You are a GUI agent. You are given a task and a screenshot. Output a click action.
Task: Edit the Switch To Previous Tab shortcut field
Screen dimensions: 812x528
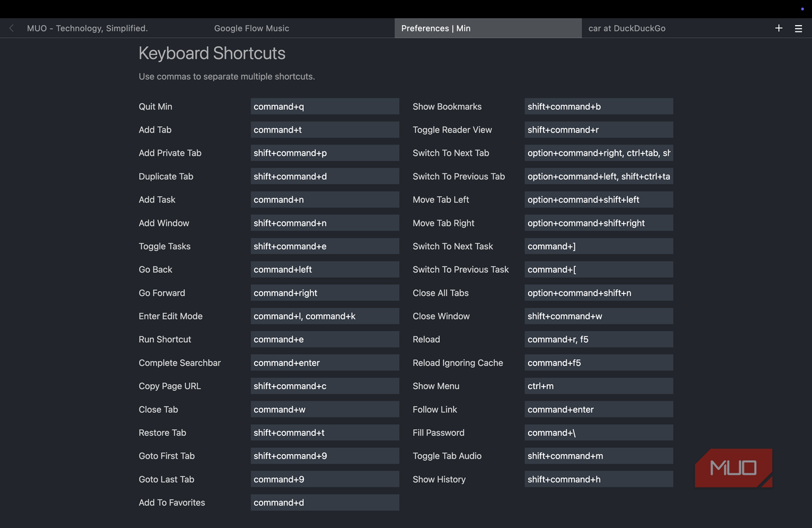coord(599,176)
